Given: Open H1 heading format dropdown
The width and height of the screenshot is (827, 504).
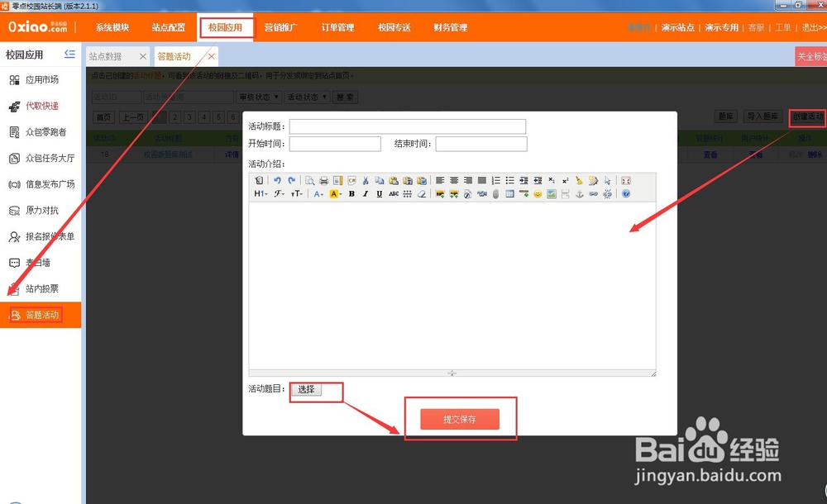Looking at the screenshot, I should (x=261, y=193).
